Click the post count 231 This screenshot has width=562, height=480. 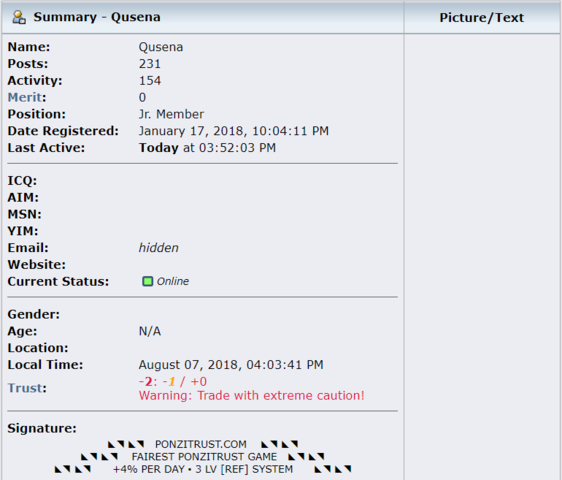click(x=150, y=64)
